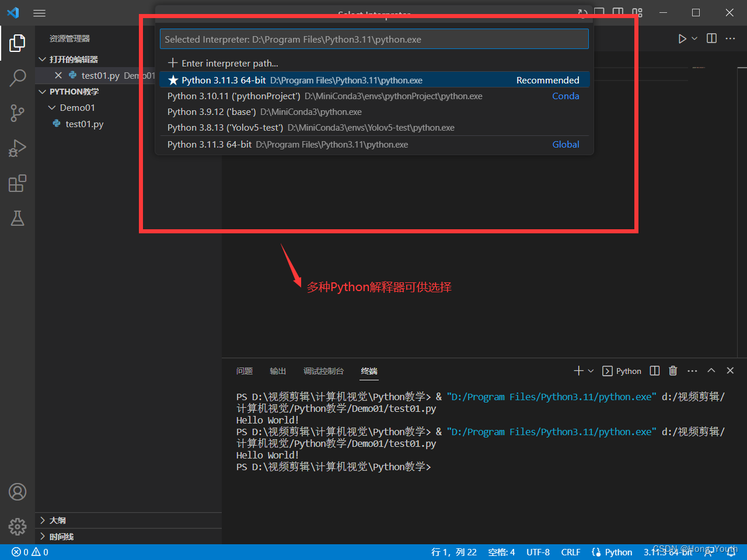Open the Testing view in sidebar
Viewport: 747px width, 560px height.
pos(18,218)
